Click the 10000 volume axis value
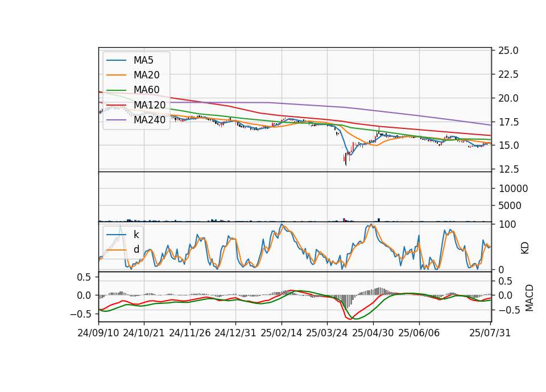The width and height of the screenshot is (546, 392). pos(513,189)
